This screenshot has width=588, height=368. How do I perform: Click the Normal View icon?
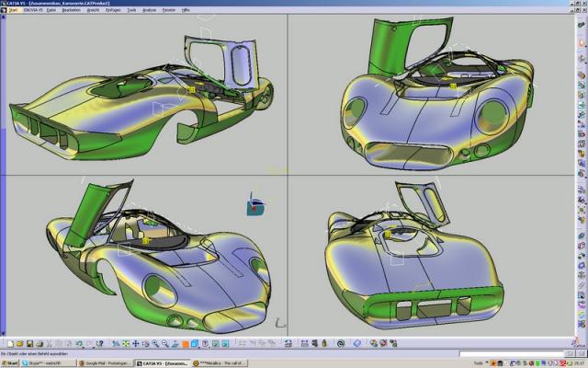pos(175,343)
